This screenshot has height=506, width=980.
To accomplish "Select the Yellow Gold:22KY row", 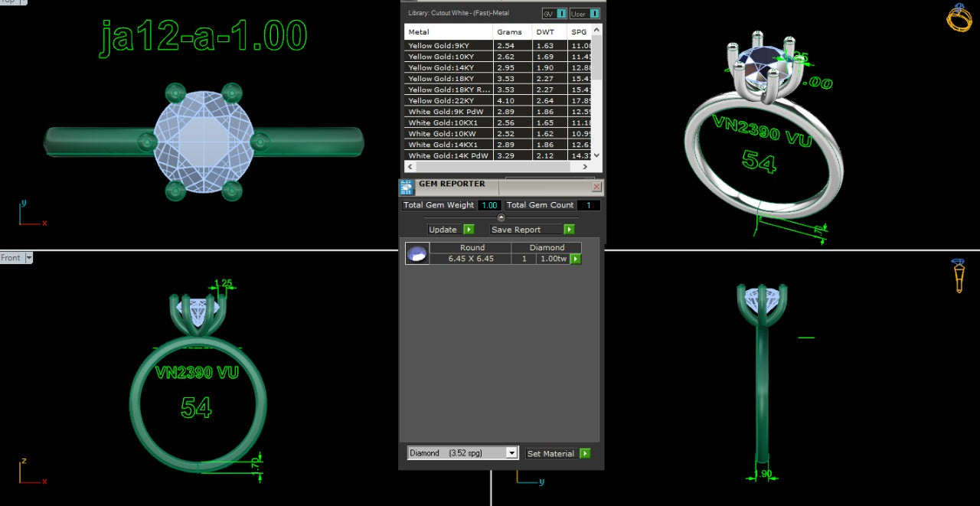I will [498, 100].
